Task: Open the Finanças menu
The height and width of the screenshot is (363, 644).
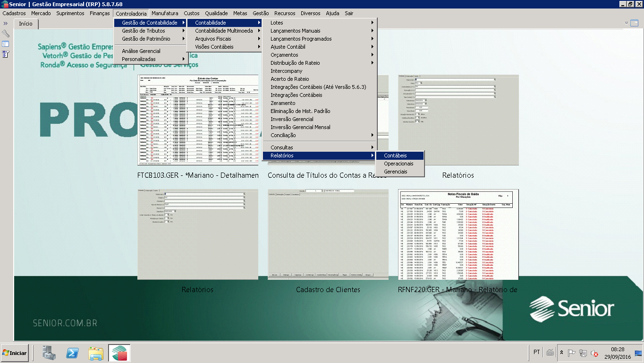Action: tap(100, 13)
